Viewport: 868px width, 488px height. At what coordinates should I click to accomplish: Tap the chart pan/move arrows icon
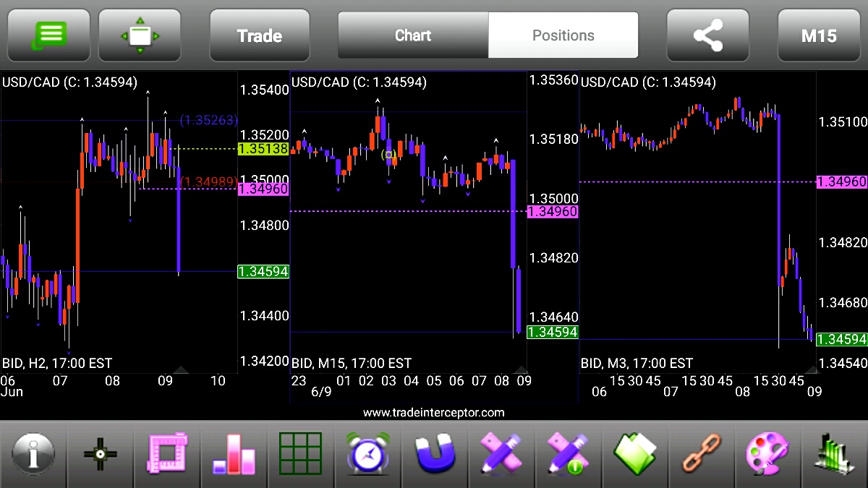[x=140, y=35]
